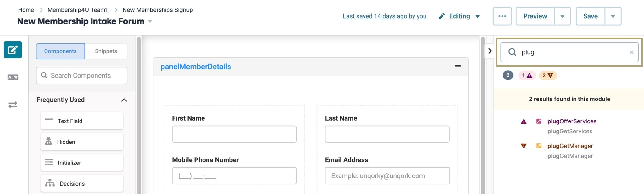The height and width of the screenshot is (194, 644).
Task: Open the data mapping arrows icon
Action: point(13,105)
